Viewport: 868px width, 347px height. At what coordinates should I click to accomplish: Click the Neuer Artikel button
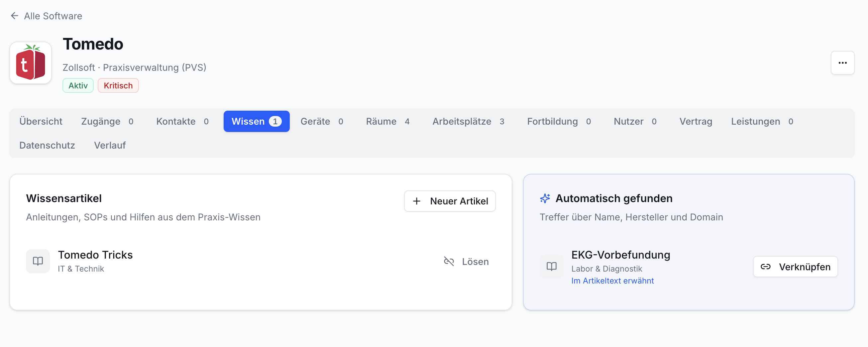click(450, 201)
